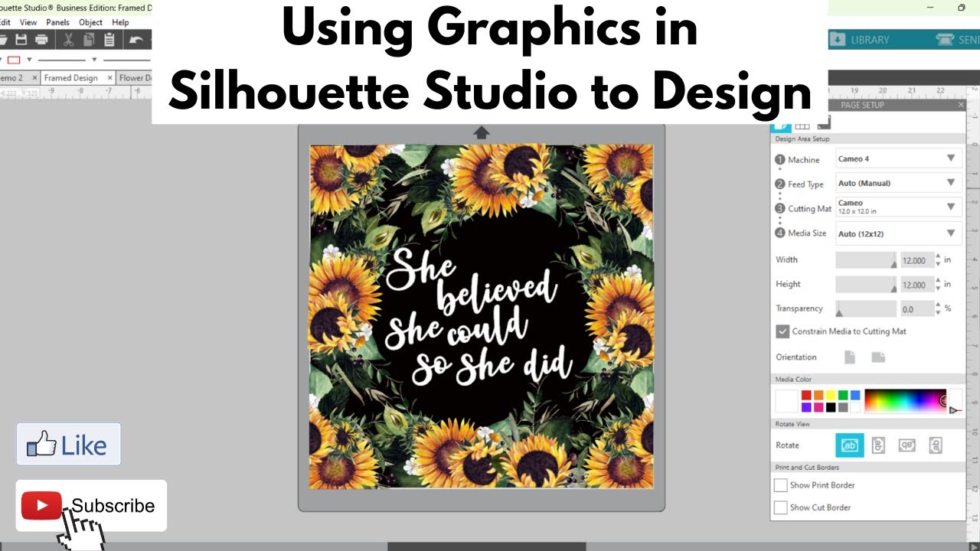Pick gray media color swatch
The height and width of the screenshot is (551, 980).
point(843,407)
